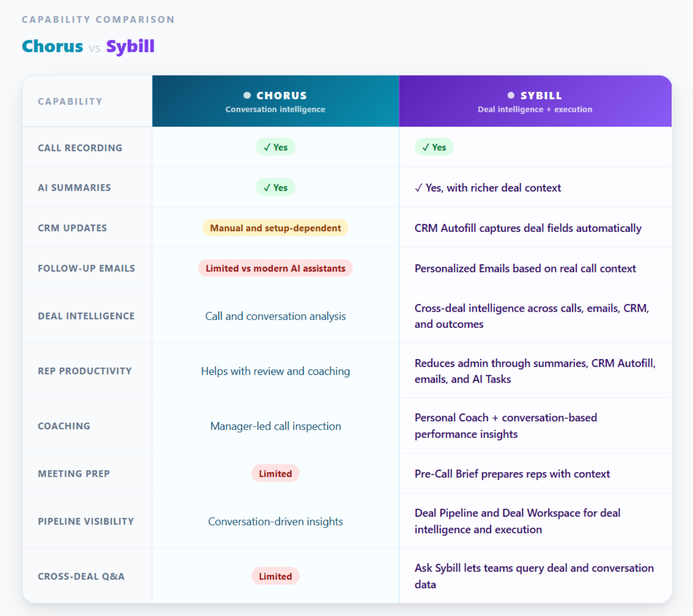Click the Chorus Yes badge for AI Summaries
Image resolution: width=693 pixels, height=616 pixels.
[275, 187]
